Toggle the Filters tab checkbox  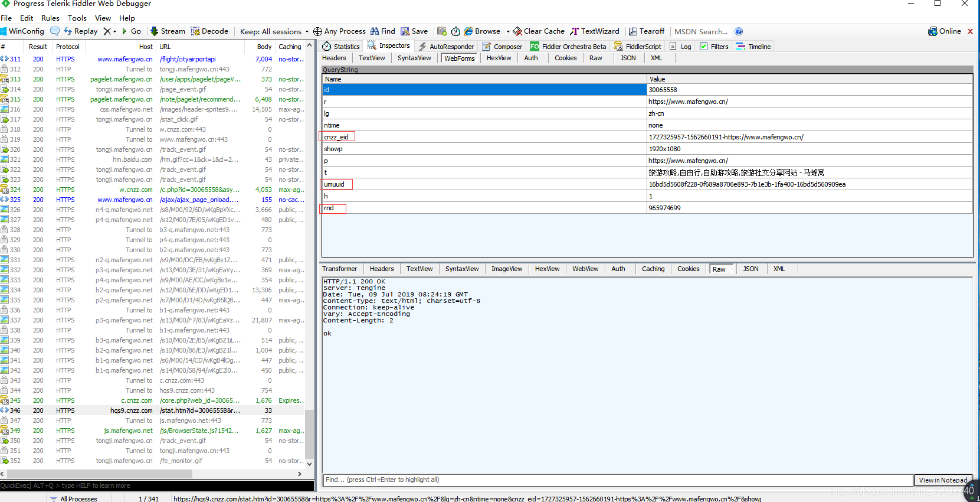704,46
